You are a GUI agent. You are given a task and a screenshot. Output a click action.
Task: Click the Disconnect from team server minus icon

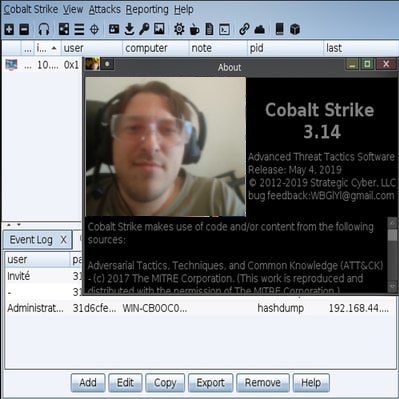click(24, 29)
